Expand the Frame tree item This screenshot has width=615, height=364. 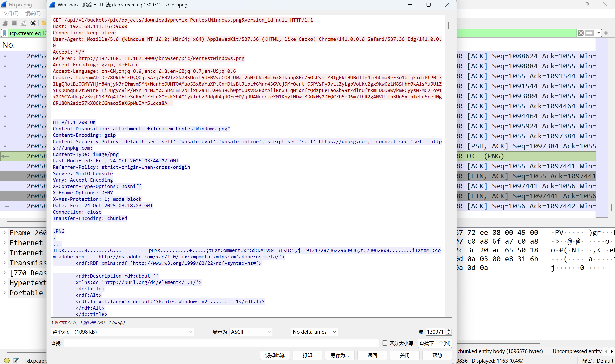click(x=4, y=233)
